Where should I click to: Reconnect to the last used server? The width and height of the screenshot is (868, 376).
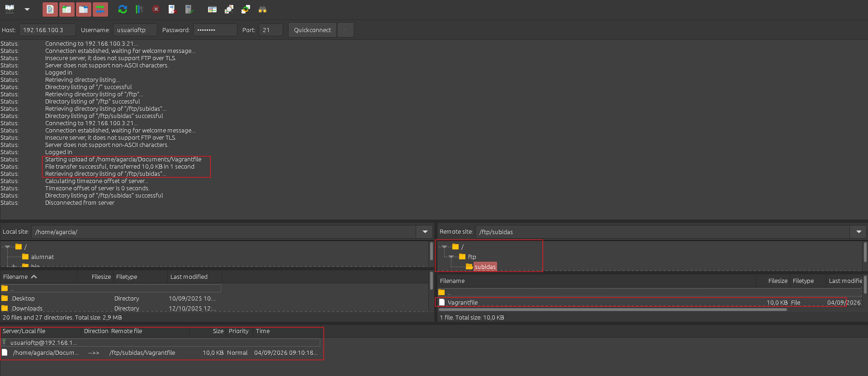pyautogui.click(x=189, y=9)
